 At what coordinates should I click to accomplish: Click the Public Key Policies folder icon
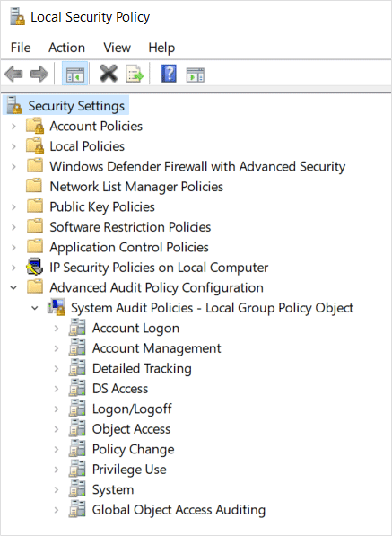(x=35, y=206)
